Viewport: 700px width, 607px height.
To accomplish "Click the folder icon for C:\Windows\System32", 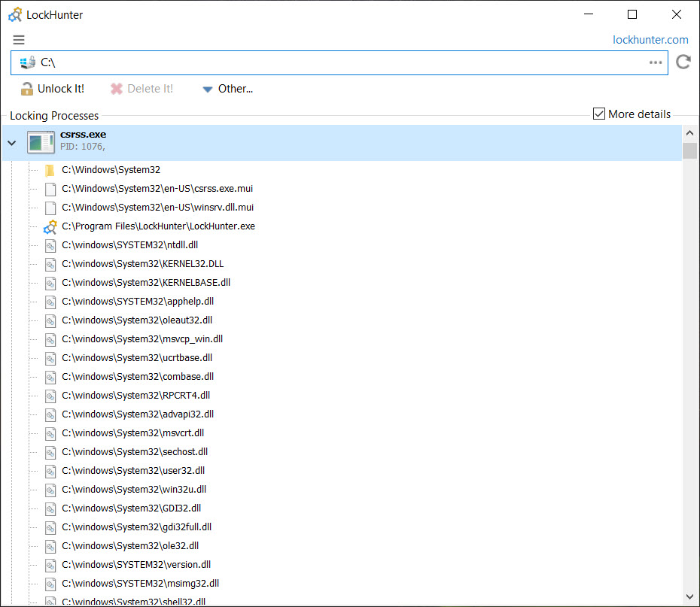I will point(50,170).
